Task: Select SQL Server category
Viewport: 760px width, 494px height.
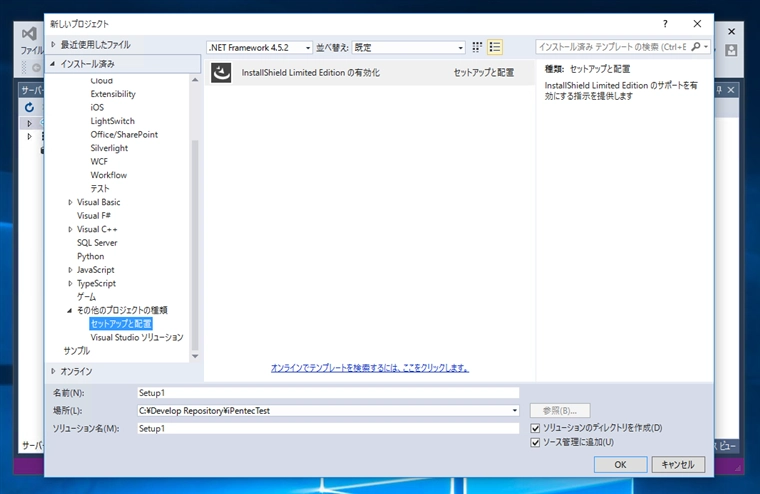Action: point(97,243)
